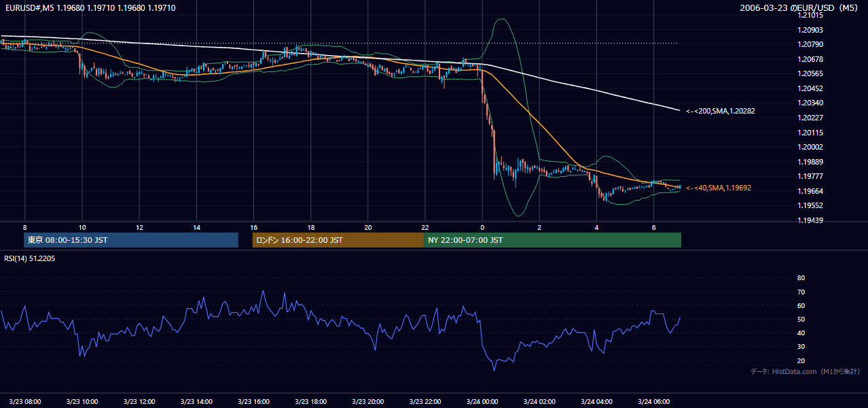
Task: Click the 3/23 18:00 time axis label
Action: pyautogui.click(x=311, y=401)
